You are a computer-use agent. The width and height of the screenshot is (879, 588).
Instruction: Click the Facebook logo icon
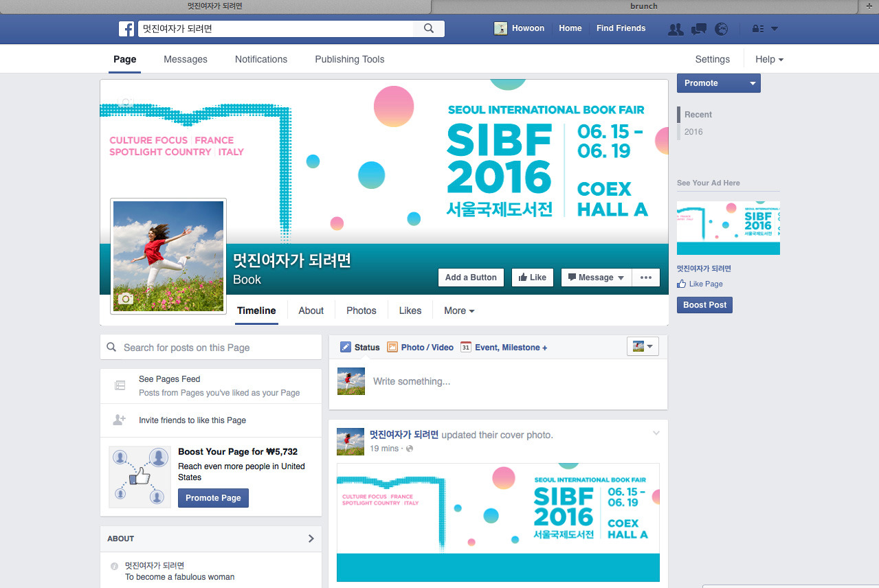click(126, 29)
